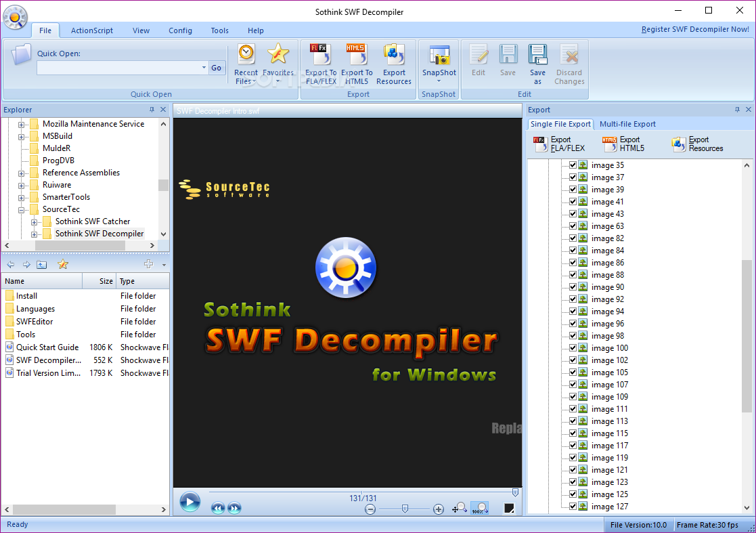
Task: Expand Mozilla Maintenance Service tree node
Action: 21,125
